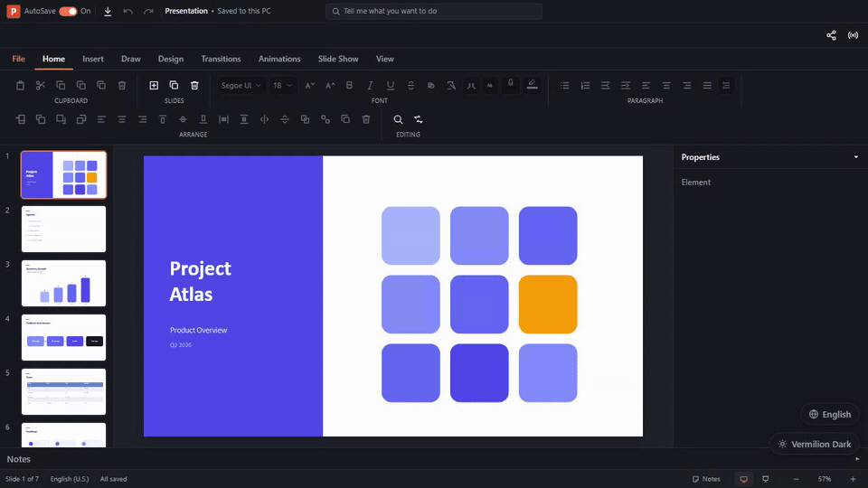Toggle Italic formatting
This screenshot has height=488, width=868.
(x=370, y=85)
